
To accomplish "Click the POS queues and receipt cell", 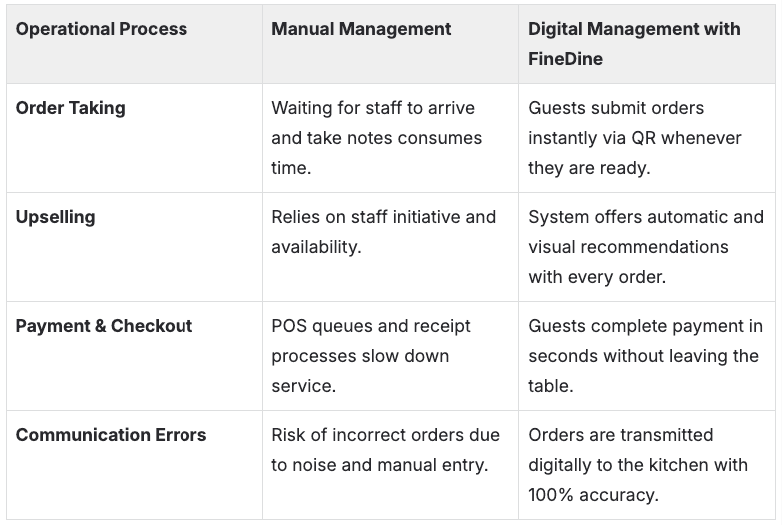I will (x=370, y=356).
